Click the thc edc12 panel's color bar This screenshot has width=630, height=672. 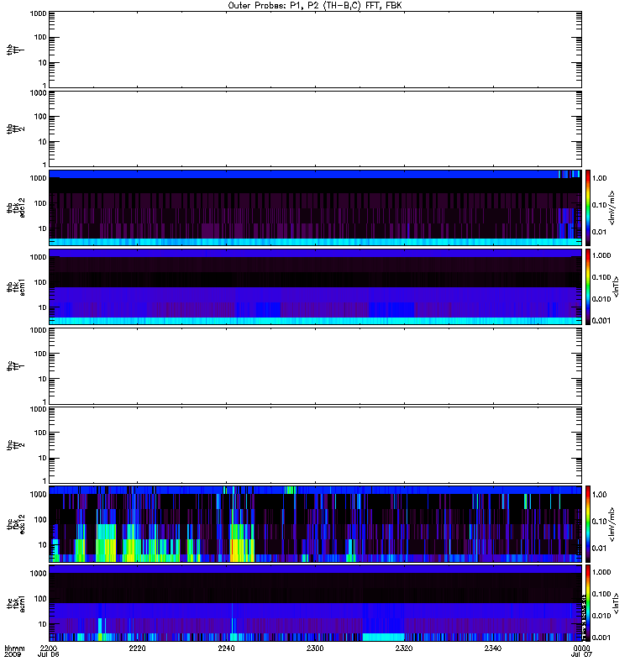click(588, 524)
